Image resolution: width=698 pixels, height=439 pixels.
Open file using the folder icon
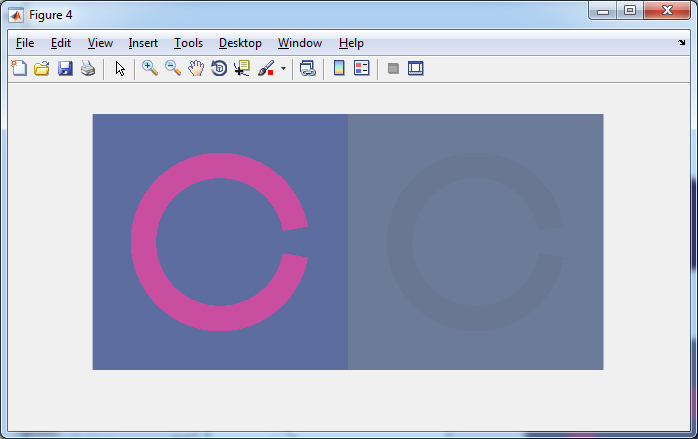42,68
